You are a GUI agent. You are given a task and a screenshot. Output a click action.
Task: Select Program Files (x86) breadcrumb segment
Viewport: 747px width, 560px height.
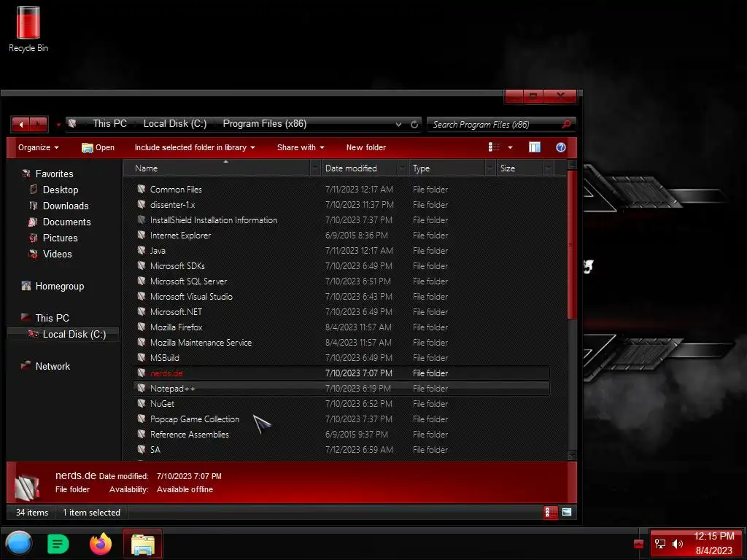pyautogui.click(x=264, y=124)
